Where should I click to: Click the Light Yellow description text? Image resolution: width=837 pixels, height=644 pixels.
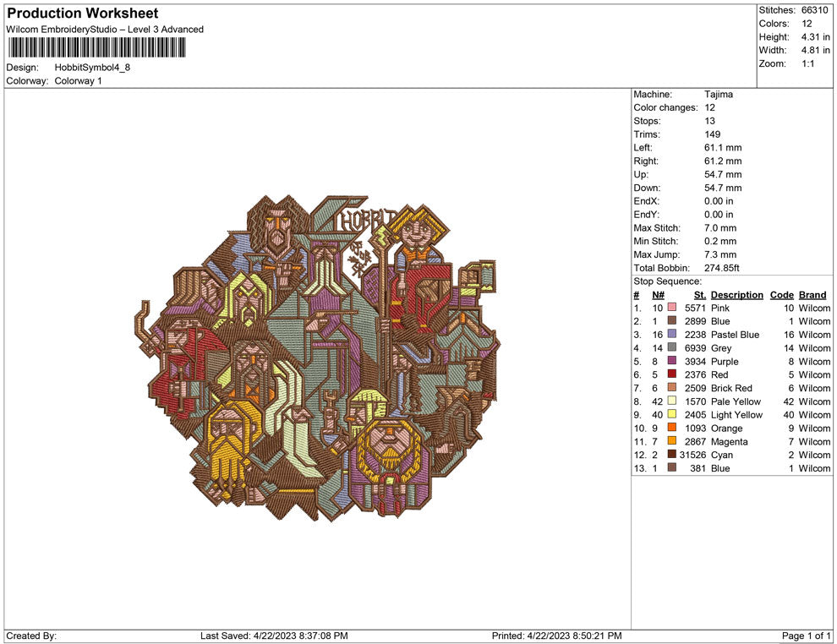click(x=736, y=415)
